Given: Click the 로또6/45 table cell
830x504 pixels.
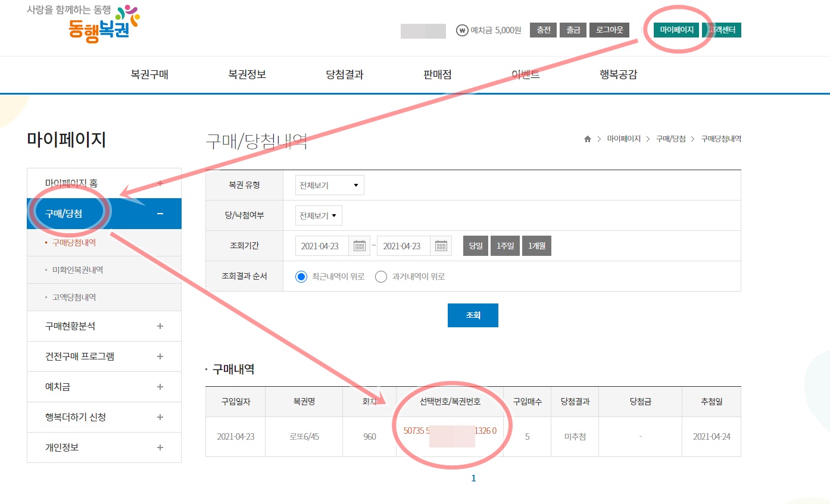Looking at the screenshot, I should coord(304,437).
